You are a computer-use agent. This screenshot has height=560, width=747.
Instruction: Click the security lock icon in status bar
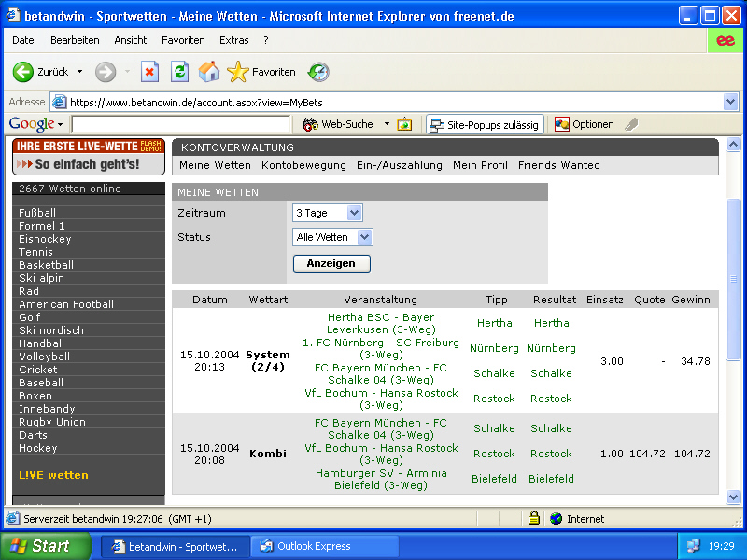pos(534,518)
